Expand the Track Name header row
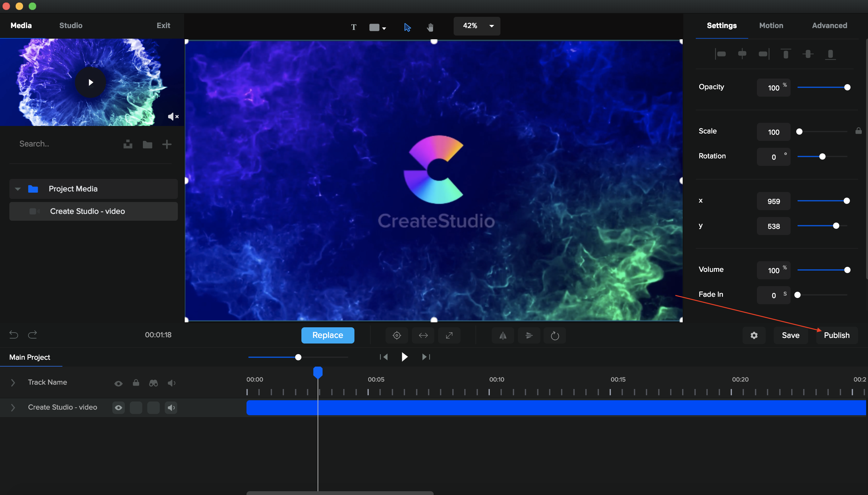 point(13,382)
